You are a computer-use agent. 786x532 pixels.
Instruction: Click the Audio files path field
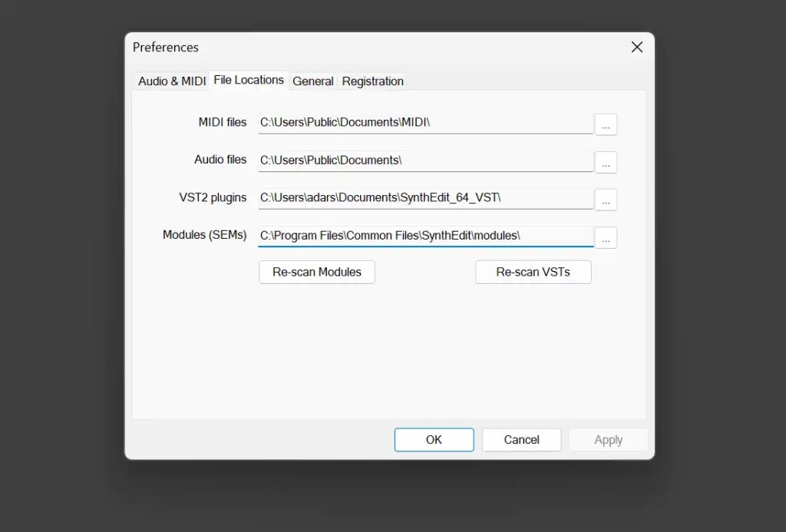coord(425,161)
